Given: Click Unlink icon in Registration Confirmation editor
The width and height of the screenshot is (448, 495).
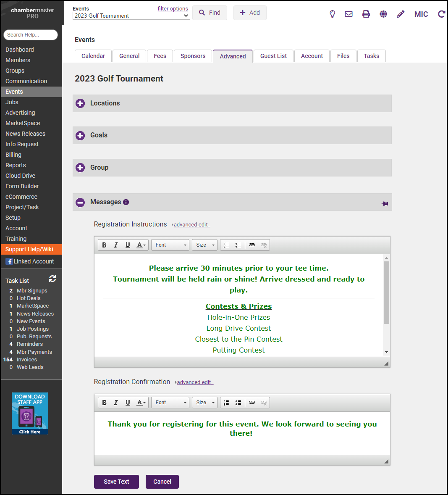Looking at the screenshot, I should (x=264, y=403).
